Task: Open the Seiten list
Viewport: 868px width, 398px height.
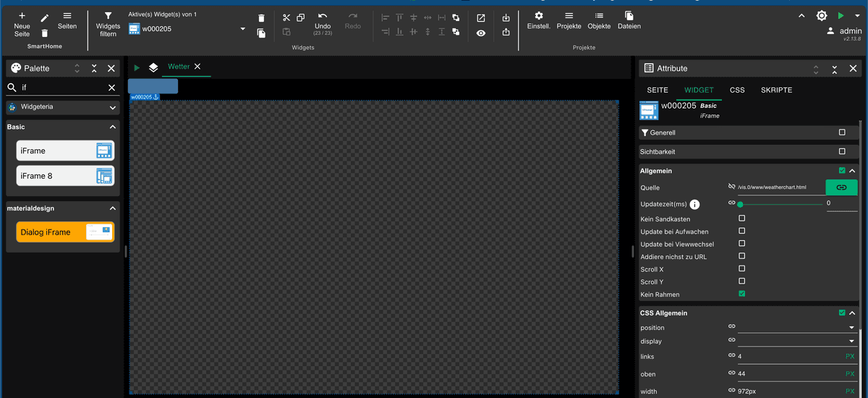Action: click(67, 20)
